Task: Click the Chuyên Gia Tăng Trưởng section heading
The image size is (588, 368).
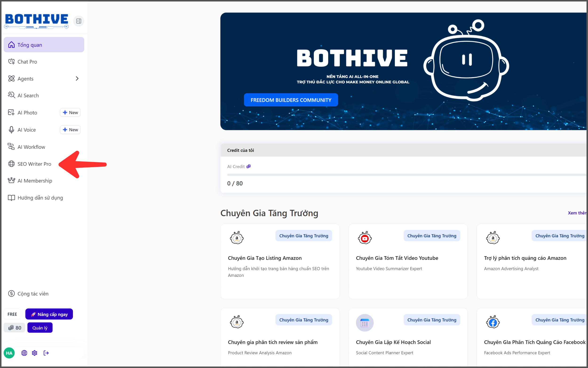Action: [269, 213]
